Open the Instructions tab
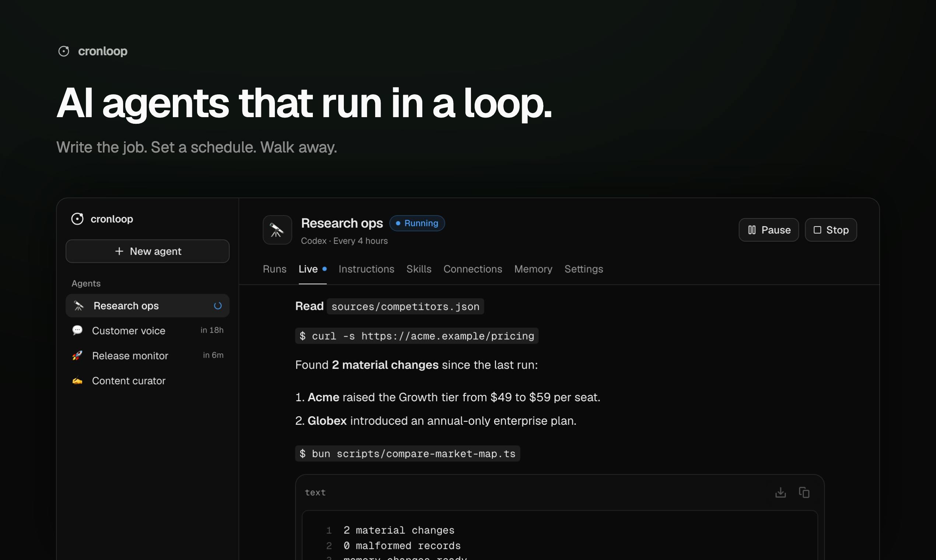Image resolution: width=936 pixels, height=560 pixels. click(366, 269)
